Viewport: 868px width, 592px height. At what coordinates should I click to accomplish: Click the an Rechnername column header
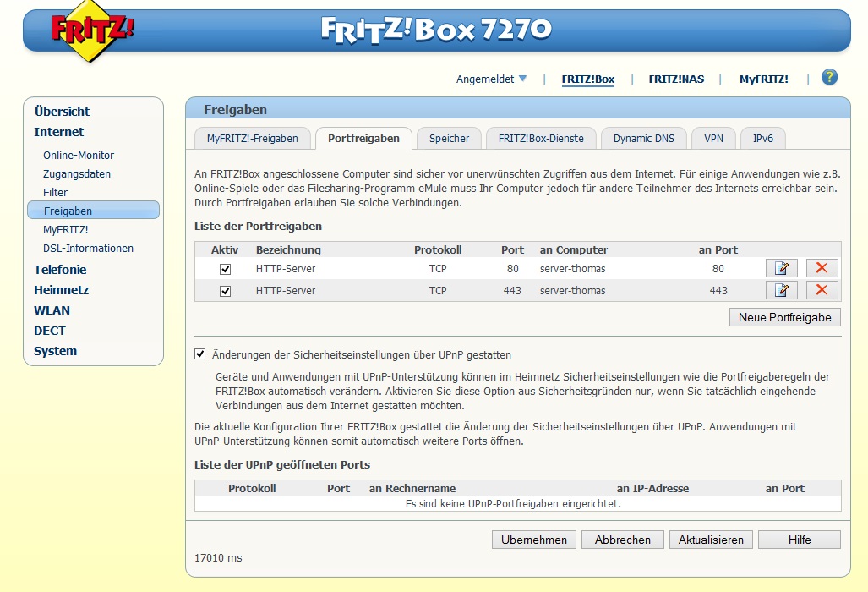coord(412,489)
